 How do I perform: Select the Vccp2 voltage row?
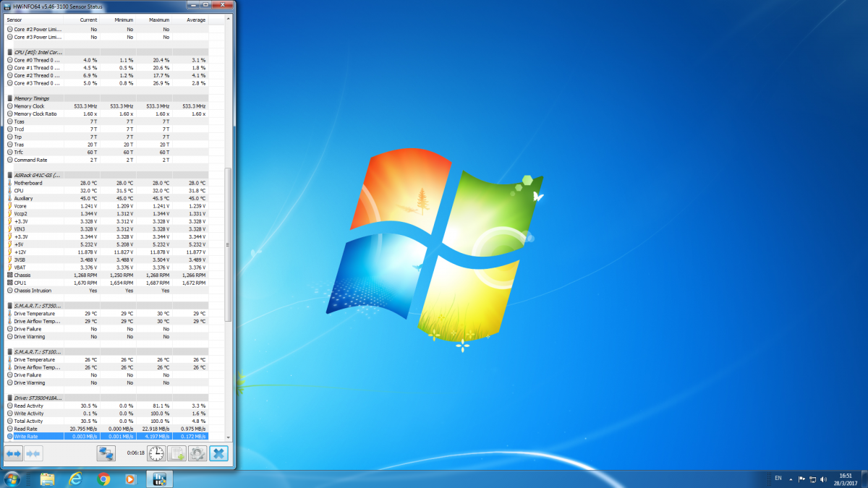click(106, 213)
